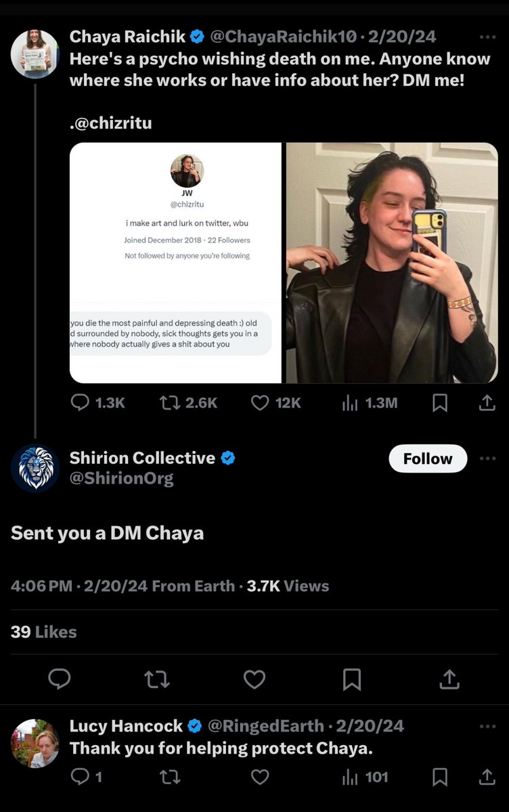Repost Shirion Collective's post
This screenshot has width=509, height=812.
[157, 679]
